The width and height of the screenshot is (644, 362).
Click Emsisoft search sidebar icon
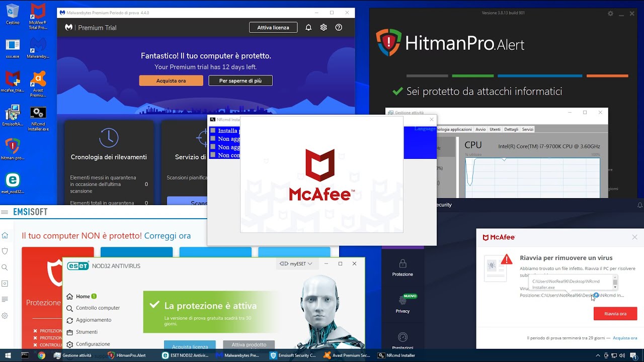click(x=5, y=267)
